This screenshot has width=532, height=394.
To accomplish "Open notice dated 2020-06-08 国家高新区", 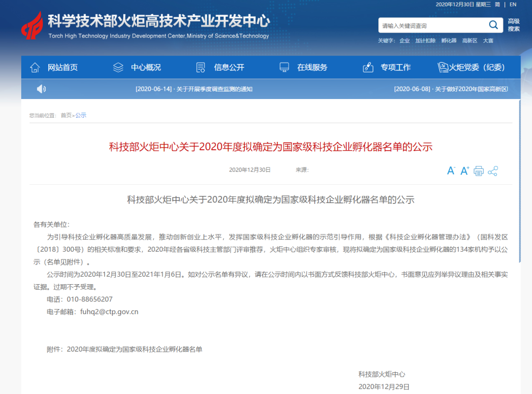I will [x=451, y=89].
